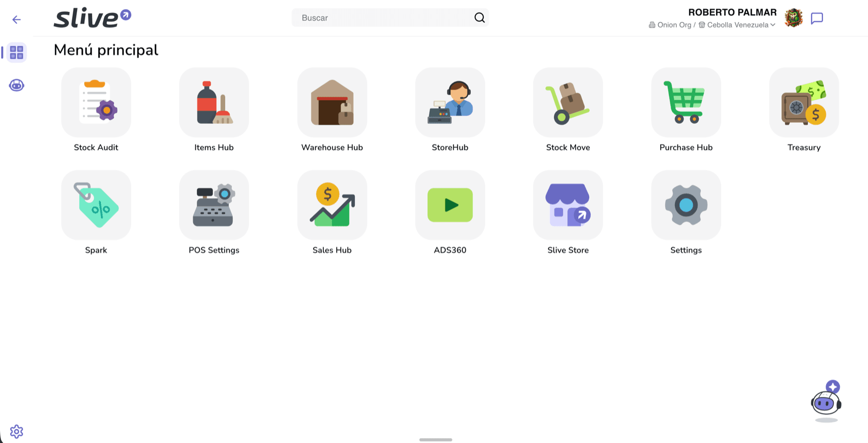Screen dimensions: 868x443
Task: Select the dashboard grid sidebar icon
Action: coord(17,53)
